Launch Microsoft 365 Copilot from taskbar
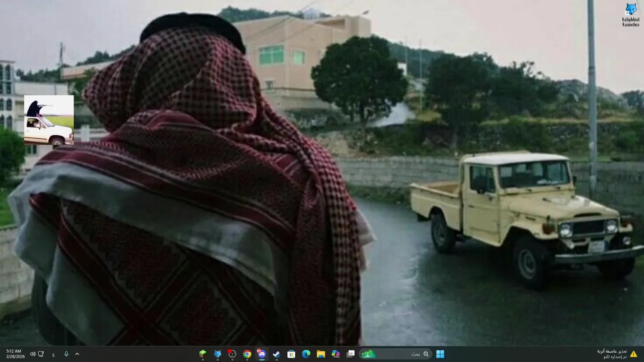 point(336,354)
